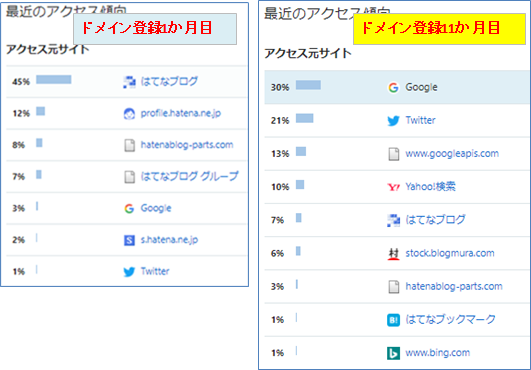Open はてなブックマーク link
531x370 pixels.
click(x=450, y=319)
